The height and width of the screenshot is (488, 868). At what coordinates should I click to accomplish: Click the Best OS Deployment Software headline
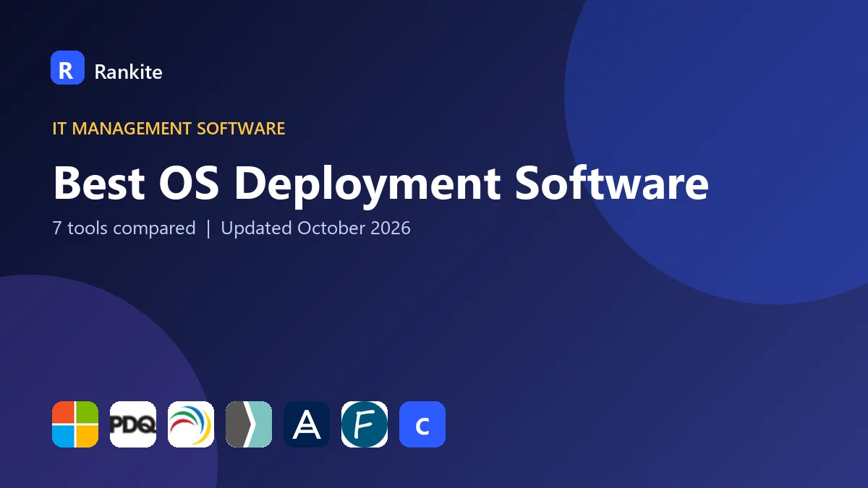coord(380,183)
